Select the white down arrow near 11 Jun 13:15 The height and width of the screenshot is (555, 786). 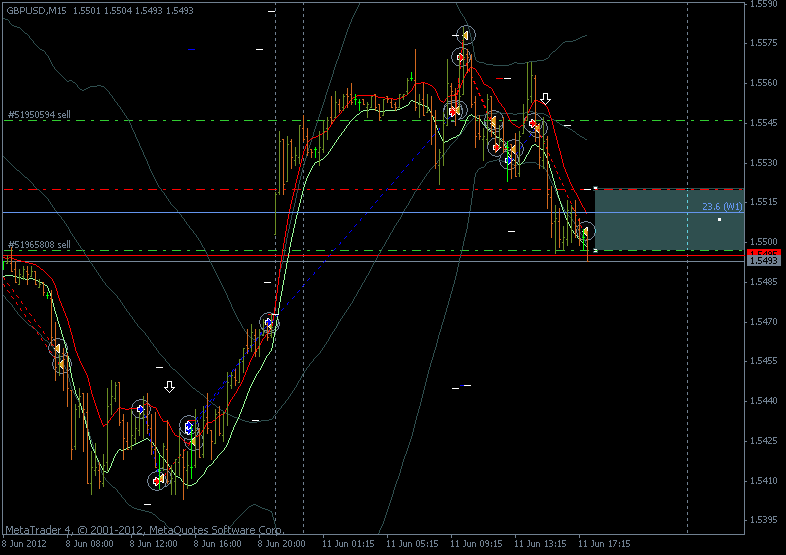pyautogui.click(x=545, y=98)
